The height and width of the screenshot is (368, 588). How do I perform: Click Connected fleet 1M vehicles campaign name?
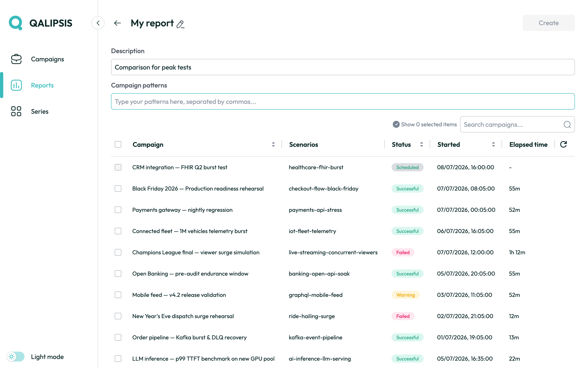point(190,231)
